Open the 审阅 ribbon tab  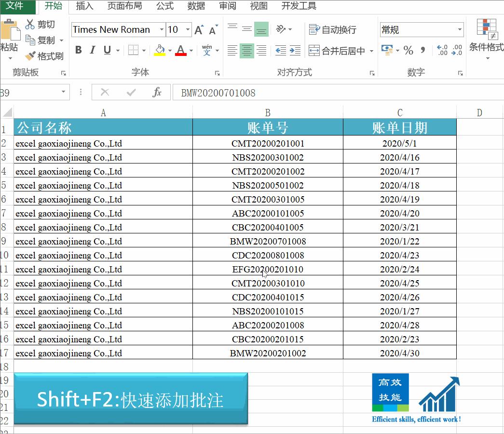point(227,6)
